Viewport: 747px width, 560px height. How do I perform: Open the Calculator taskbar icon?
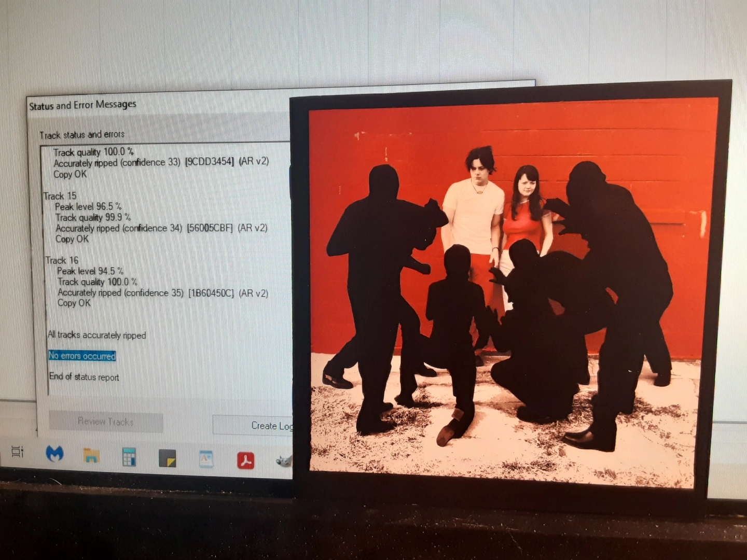pyautogui.click(x=129, y=457)
